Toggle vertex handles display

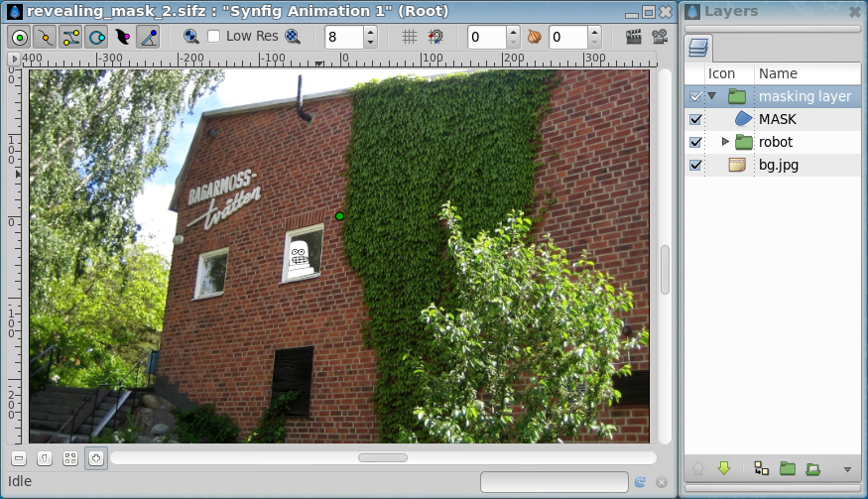[45, 37]
